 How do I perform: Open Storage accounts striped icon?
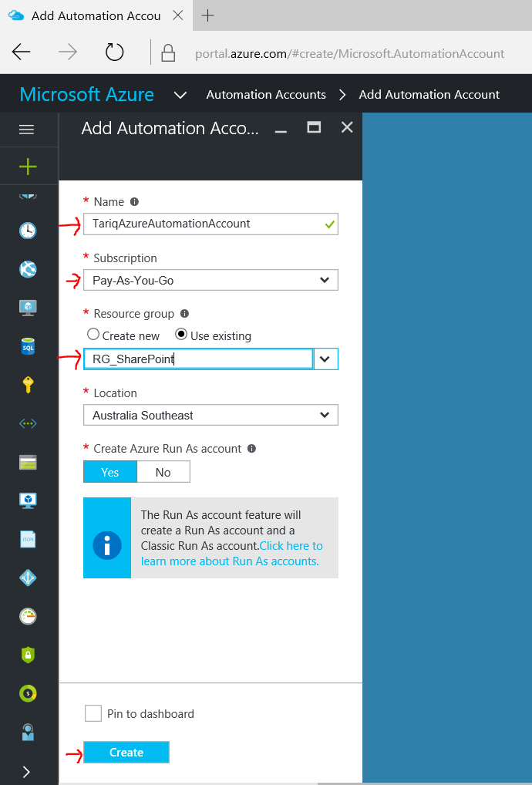point(28,462)
